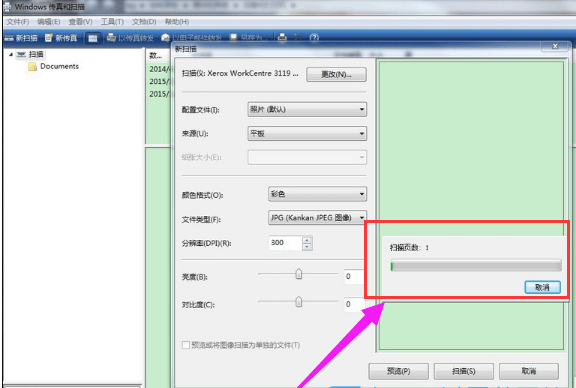Screen dimensions: 576x388
Task: Click the 亮度 brightness slider handle
Action: (x=299, y=274)
